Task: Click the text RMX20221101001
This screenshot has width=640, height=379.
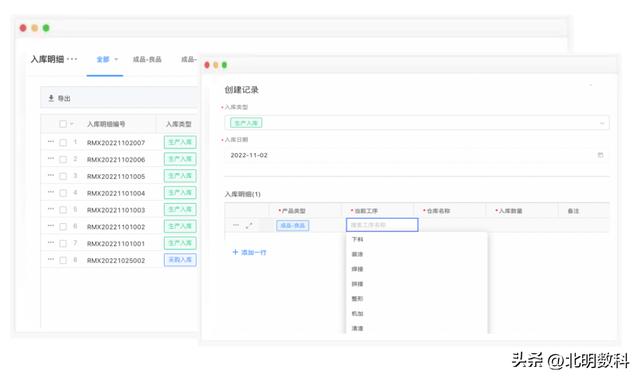Action: pos(116,244)
